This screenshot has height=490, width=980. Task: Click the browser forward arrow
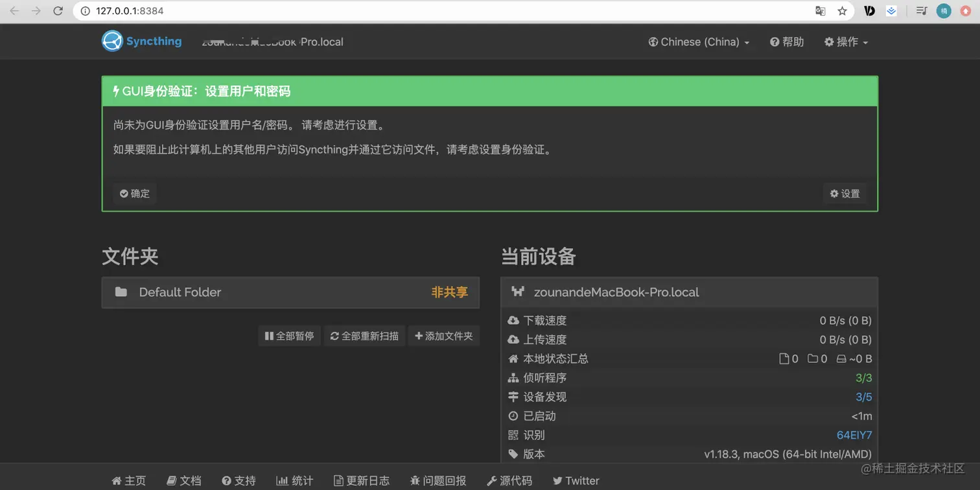(36, 11)
